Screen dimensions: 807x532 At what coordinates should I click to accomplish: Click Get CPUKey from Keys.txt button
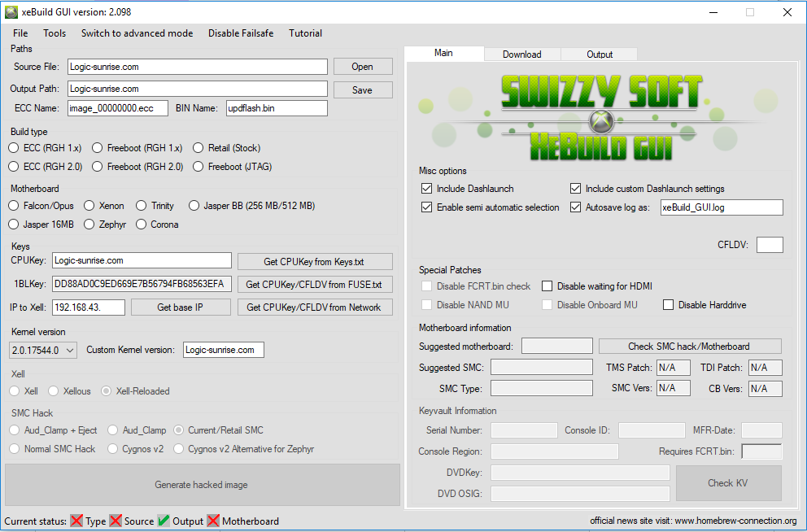point(315,262)
